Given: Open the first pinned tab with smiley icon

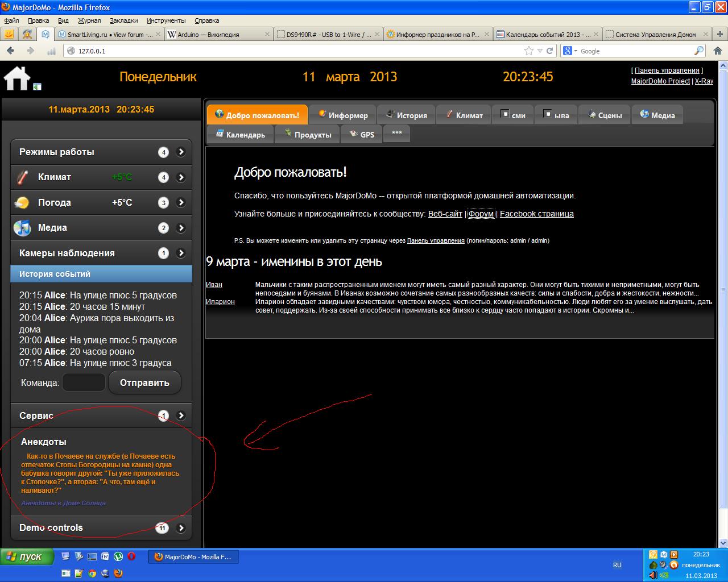Looking at the screenshot, I should [x=9, y=34].
